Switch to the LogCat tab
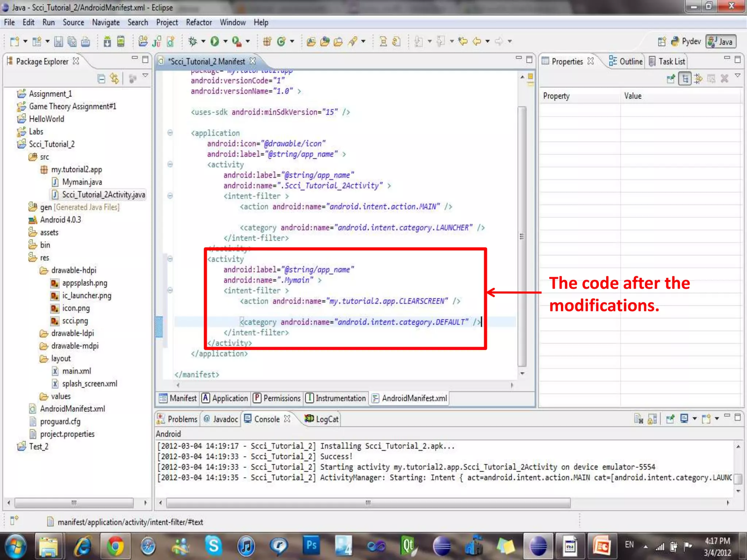747x560 pixels. [x=322, y=419]
